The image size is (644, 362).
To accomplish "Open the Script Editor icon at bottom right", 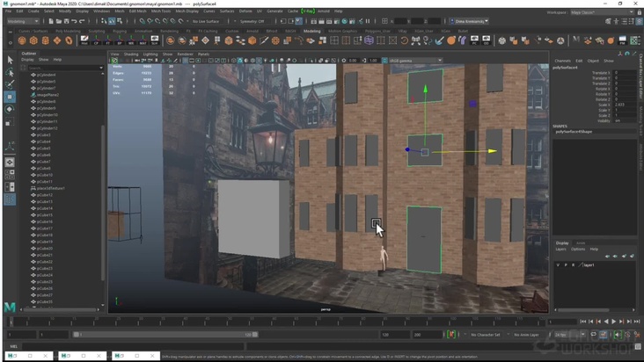I will tap(638, 346).
